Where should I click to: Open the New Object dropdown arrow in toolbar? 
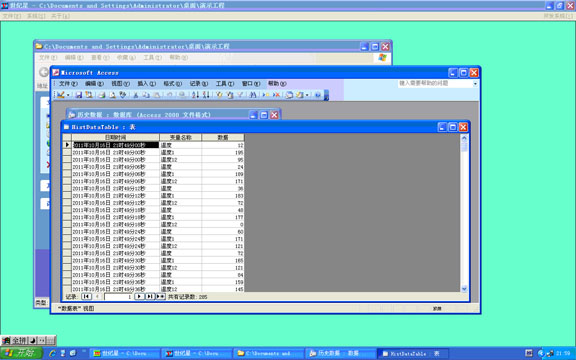point(307,95)
